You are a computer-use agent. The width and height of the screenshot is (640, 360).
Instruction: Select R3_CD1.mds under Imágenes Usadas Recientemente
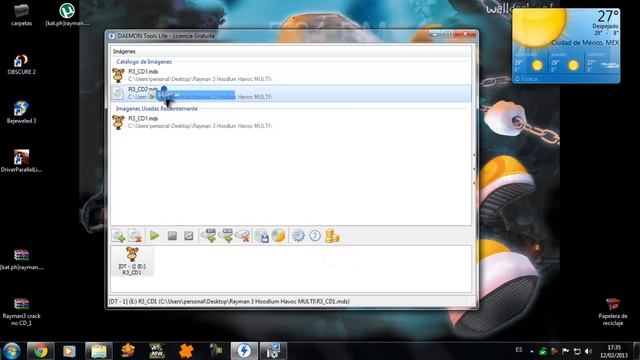click(x=291, y=122)
